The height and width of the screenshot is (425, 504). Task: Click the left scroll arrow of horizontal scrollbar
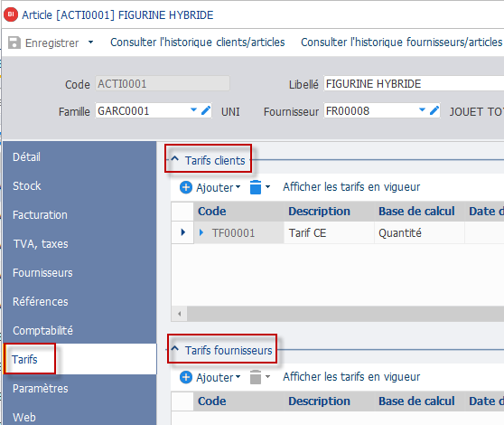[x=180, y=314]
